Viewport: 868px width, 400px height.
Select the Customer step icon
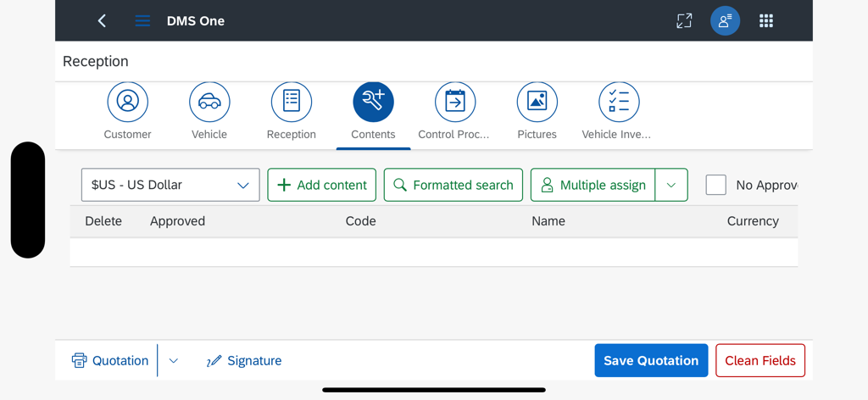tap(128, 102)
